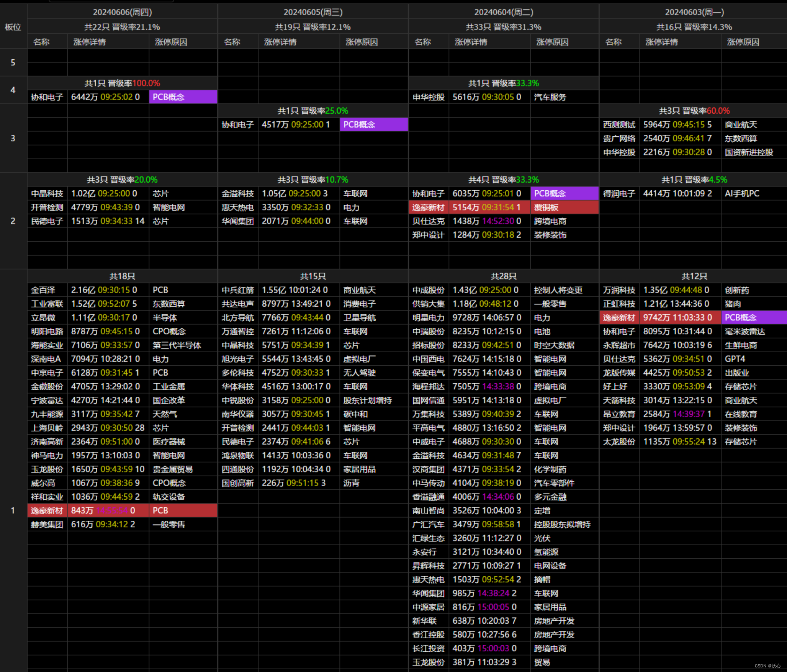Select the 共22只 晋级率21.1% summary
This screenshot has width=787, height=672.
click(122, 27)
